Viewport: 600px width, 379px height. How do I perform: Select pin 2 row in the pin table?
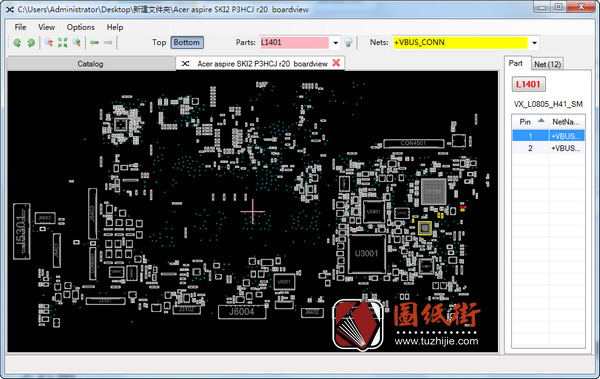[x=548, y=148]
